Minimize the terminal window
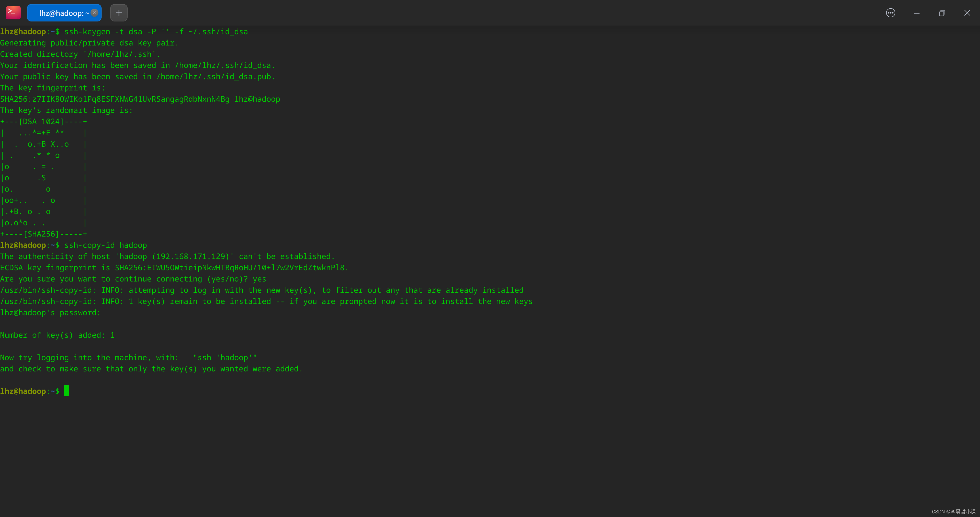The image size is (980, 517). (x=916, y=13)
